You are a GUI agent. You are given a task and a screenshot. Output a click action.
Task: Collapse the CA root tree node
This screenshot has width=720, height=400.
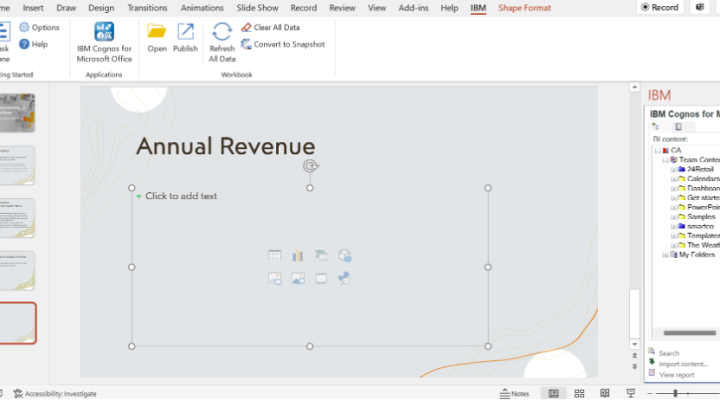pyautogui.click(x=658, y=151)
